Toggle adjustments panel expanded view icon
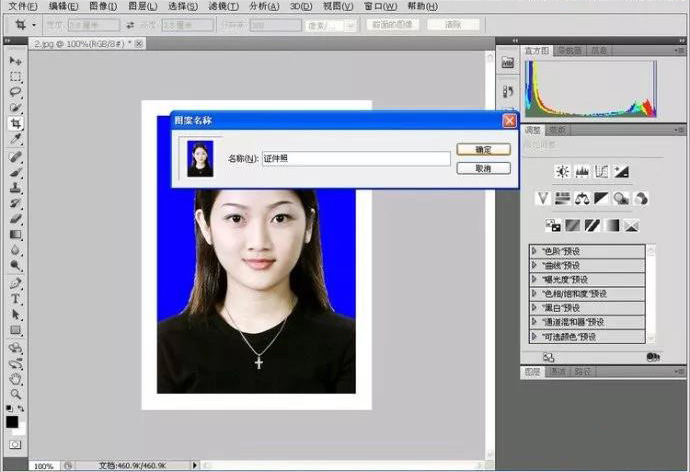The height and width of the screenshot is (472, 690). (549, 357)
